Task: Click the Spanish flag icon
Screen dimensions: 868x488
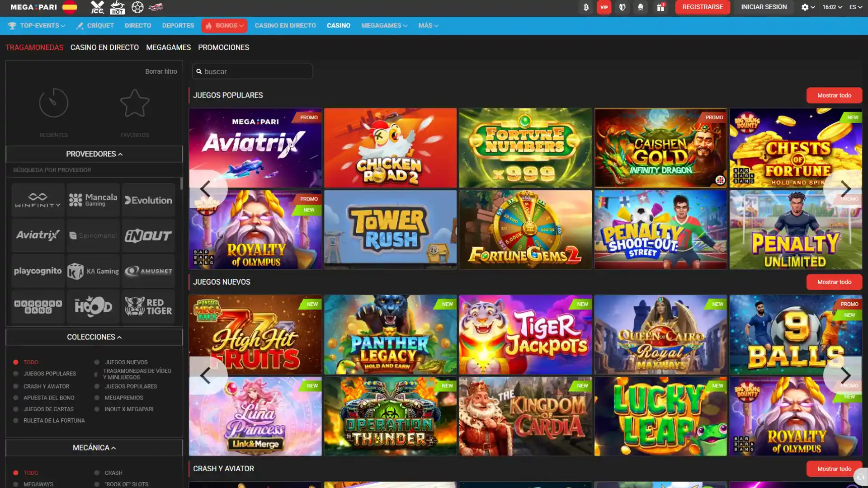Action: coord(70,7)
